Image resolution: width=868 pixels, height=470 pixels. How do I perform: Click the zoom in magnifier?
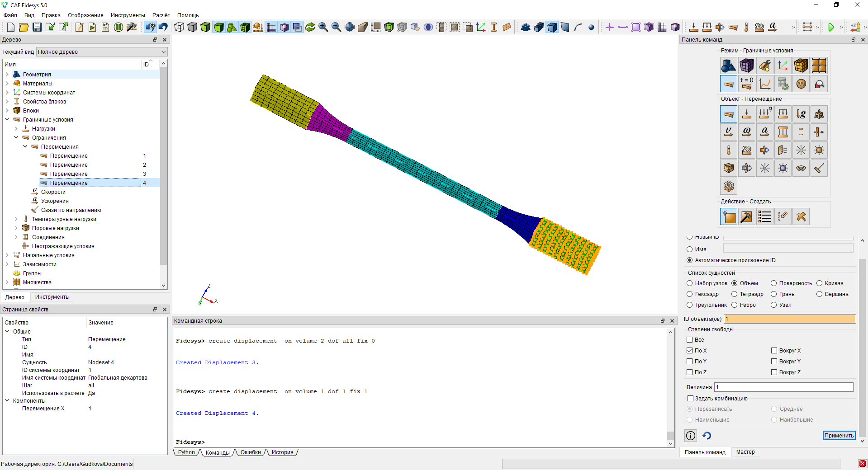click(x=323, y=27)
